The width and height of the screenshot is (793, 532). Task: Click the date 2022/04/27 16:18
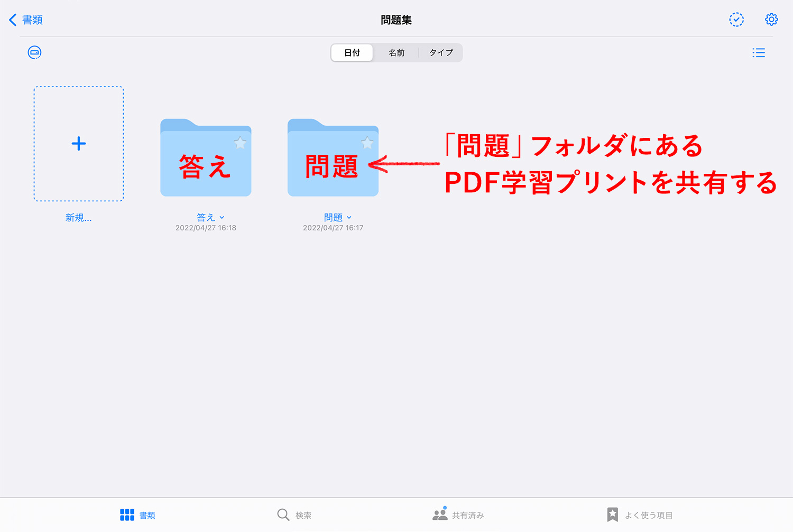[x=206, y=228]
